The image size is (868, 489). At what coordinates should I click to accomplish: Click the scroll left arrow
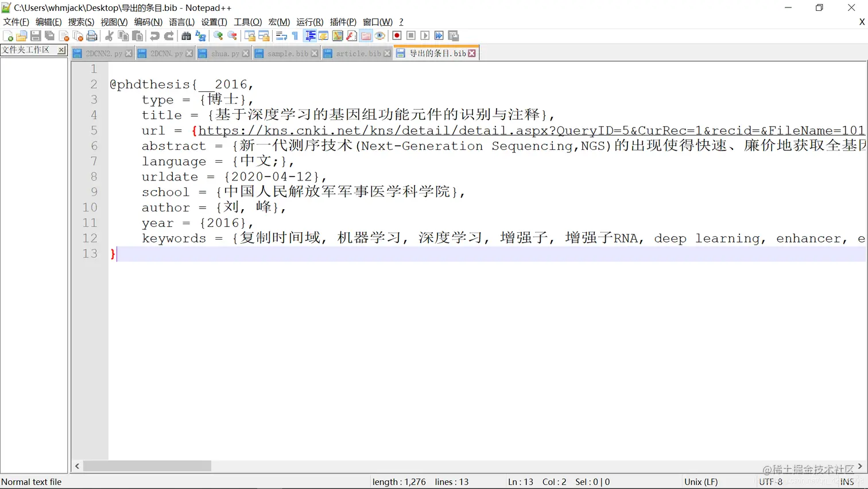(x=77, y=466)
